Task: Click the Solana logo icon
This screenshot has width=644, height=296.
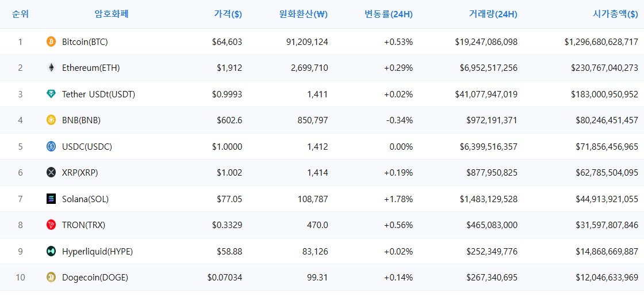Action: [51, 199]
